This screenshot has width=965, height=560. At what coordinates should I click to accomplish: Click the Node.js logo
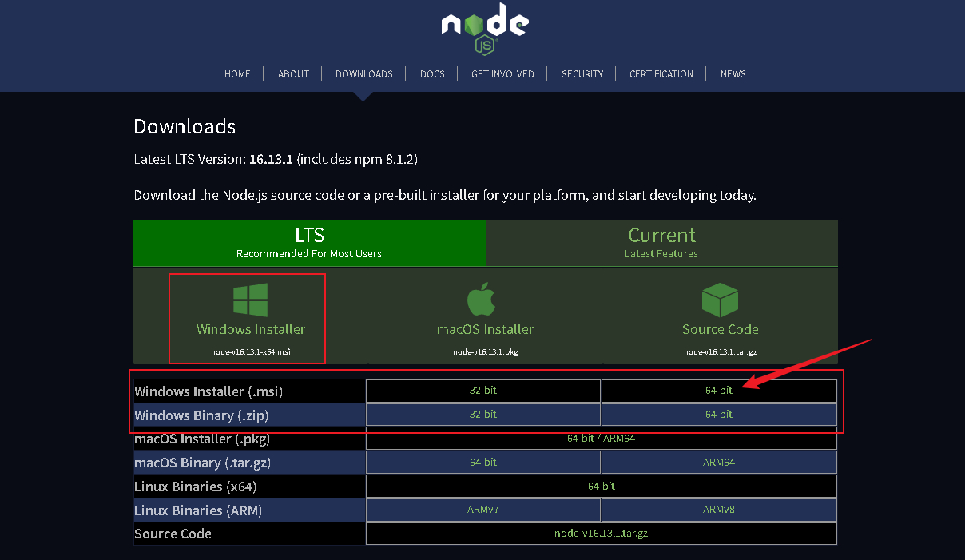[484, 29]
